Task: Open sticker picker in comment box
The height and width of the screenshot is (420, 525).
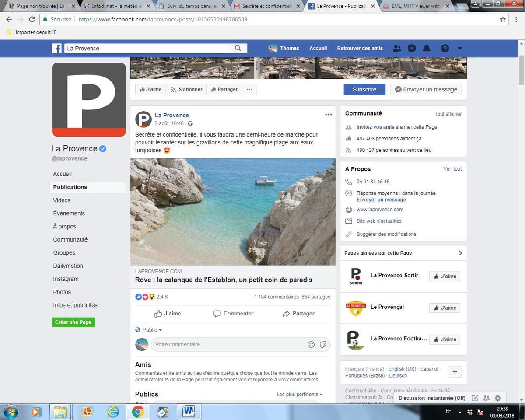Action: pos(323,344)
